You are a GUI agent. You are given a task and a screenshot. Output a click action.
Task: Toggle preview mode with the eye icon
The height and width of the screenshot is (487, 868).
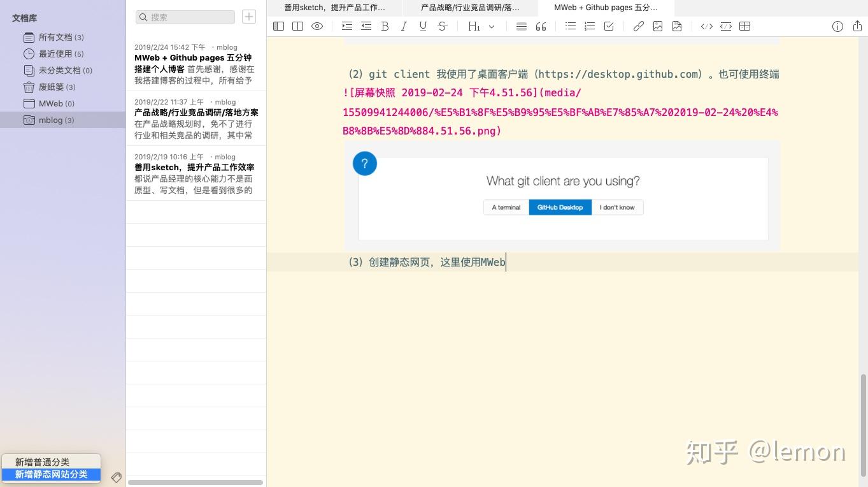tap(317, 26)
